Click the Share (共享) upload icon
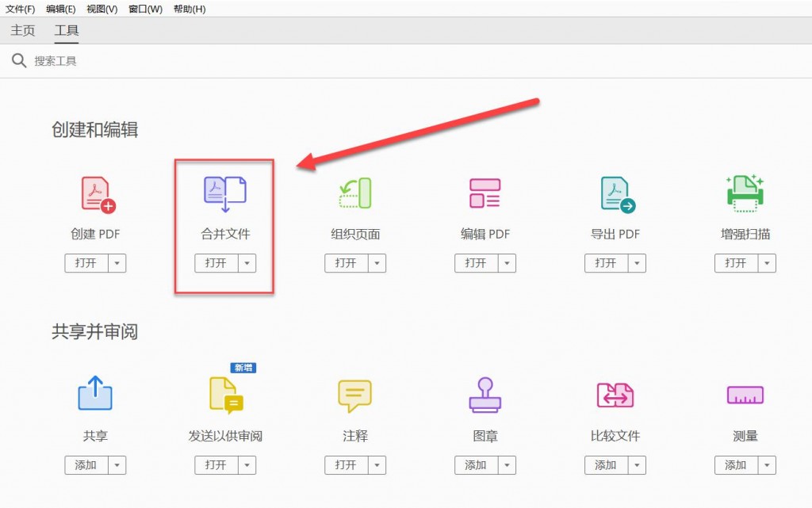The width and height of the screenshot is (812, 508). click(x=95, y=393)
